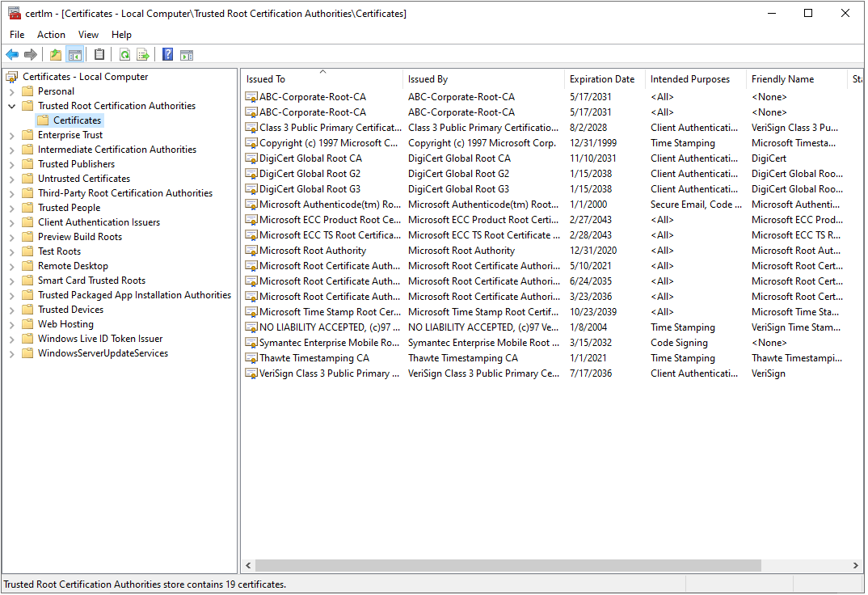Expand the Smart Card Trusted Roots node

[11, 281]
